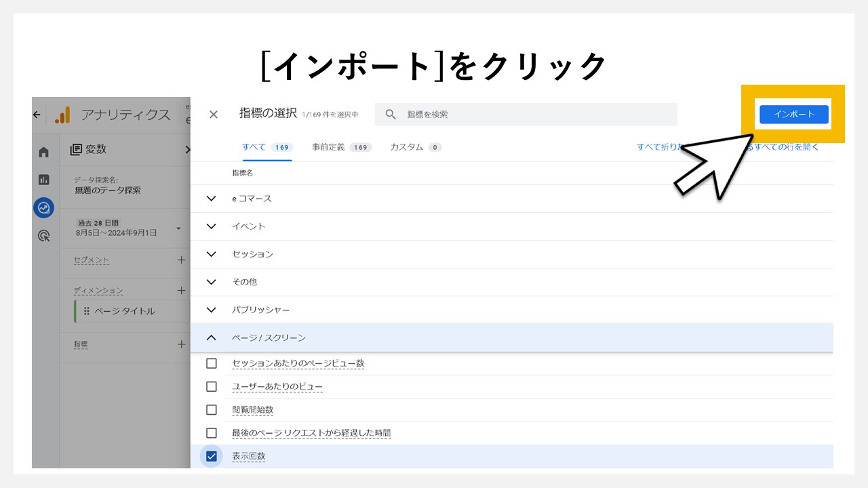Click the インポート button
The width and height of the screenshot is (868, 488).
point(793,115)
